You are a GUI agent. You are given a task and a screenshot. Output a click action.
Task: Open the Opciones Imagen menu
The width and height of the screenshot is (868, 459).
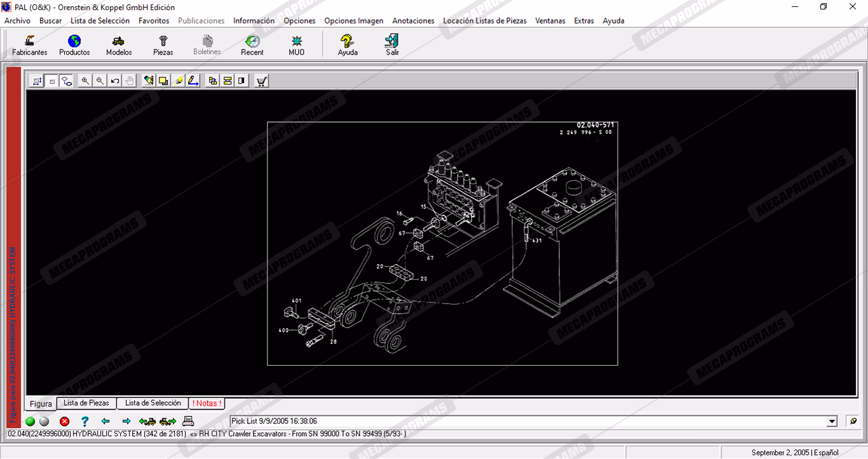[x=353, y=21]
